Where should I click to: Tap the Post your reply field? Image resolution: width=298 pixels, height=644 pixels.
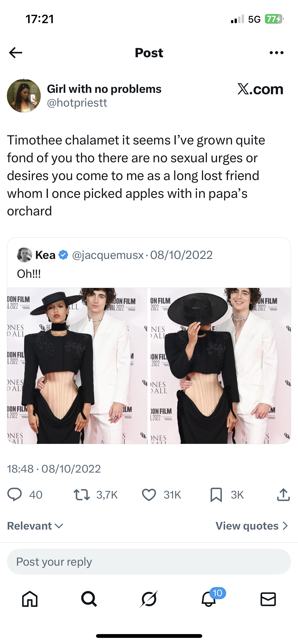149,562
